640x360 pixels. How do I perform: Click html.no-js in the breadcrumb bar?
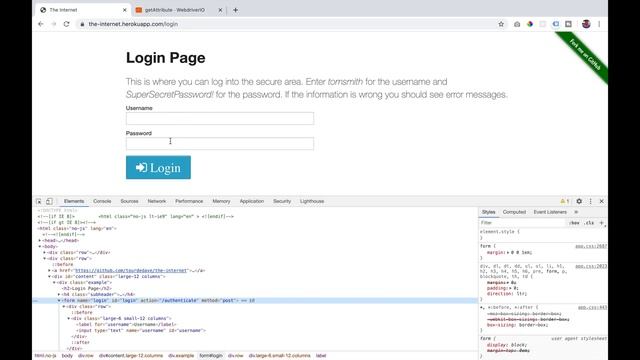(46, 356)
